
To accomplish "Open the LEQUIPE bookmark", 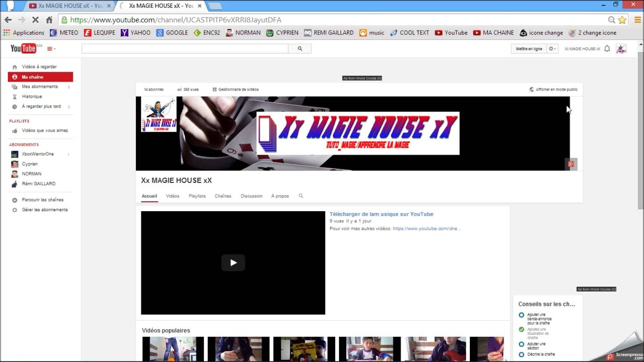I will [99, 33].
